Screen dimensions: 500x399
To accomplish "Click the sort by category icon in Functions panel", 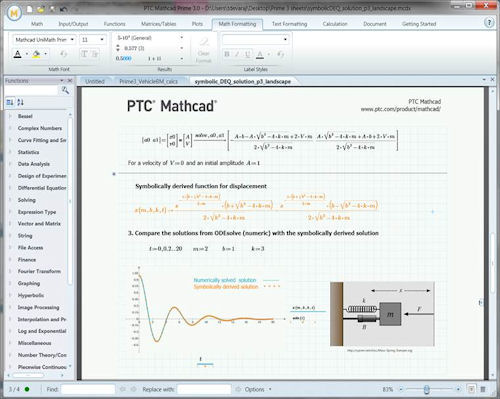I will [10, 102].
